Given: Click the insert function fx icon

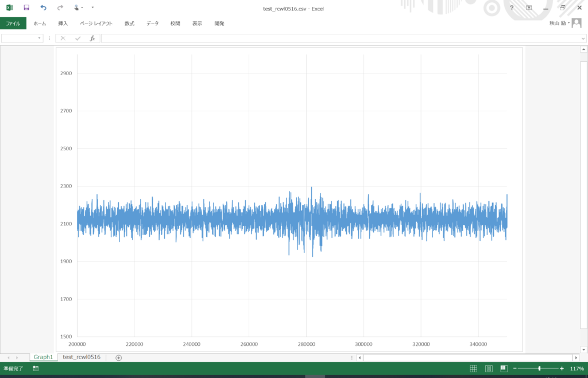Looking at the screenshot, I should (92, 38).
